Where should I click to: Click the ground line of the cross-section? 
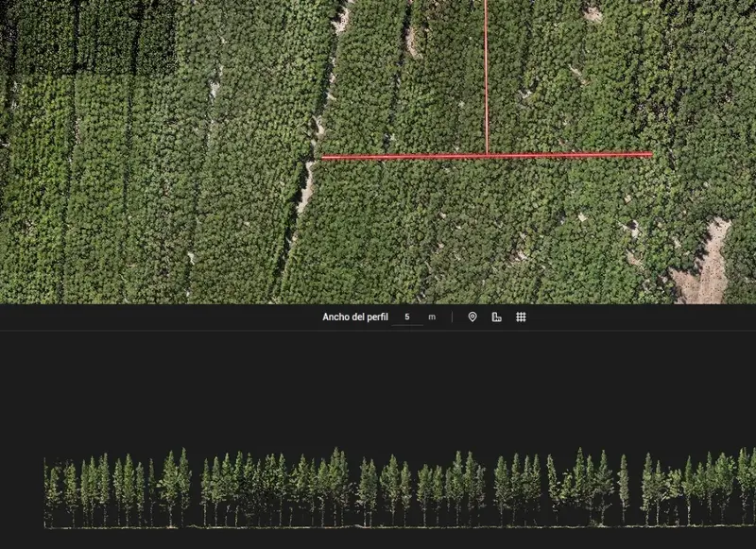400,527
